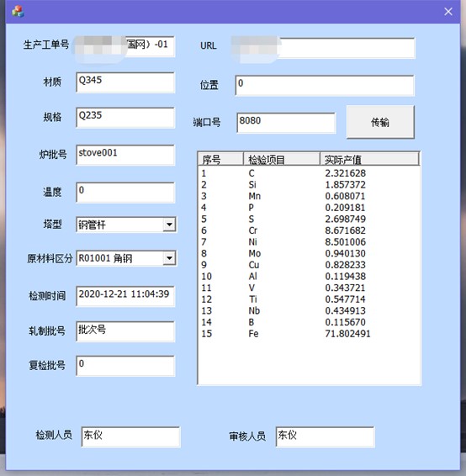
Task: Click the 端口号 field showing 8080
Action: point(286,123)
